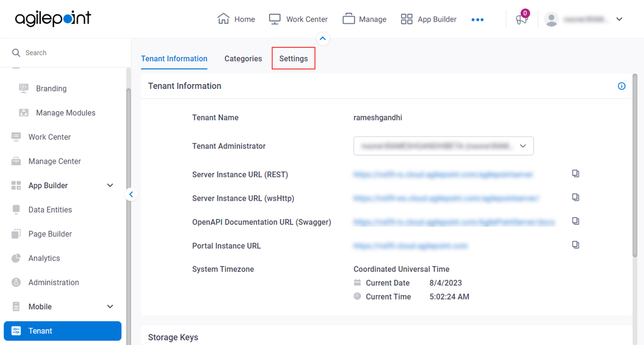Select Work Center in the sidebar
Viewport: 644px width, 345px height.
coord(49,137)
